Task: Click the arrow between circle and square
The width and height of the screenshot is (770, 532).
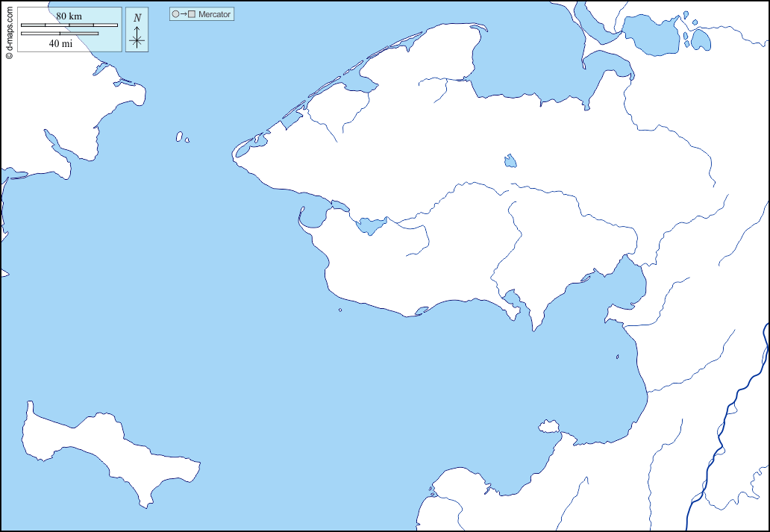Action: click(184, 14)
